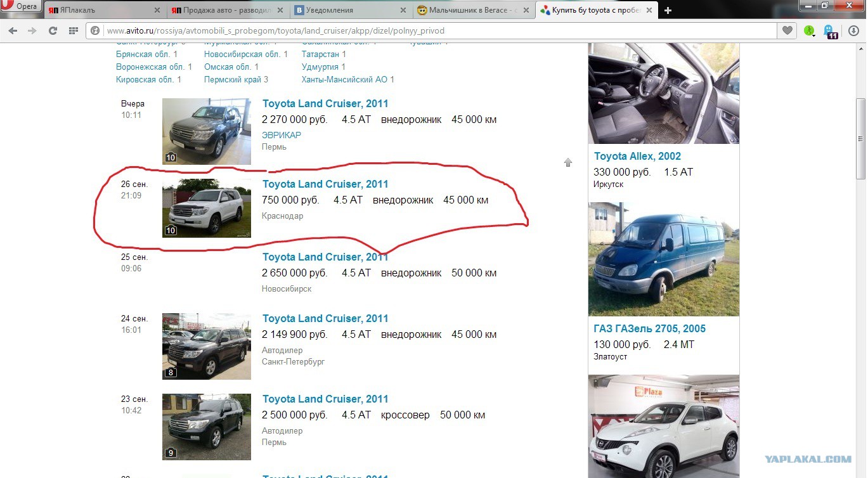Click the Иркутск city text
Screen dimensions: 868x478
[609, 184]
